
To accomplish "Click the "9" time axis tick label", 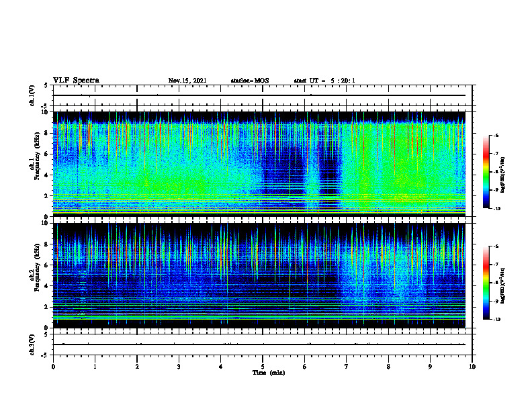I will tap(430, 367).
